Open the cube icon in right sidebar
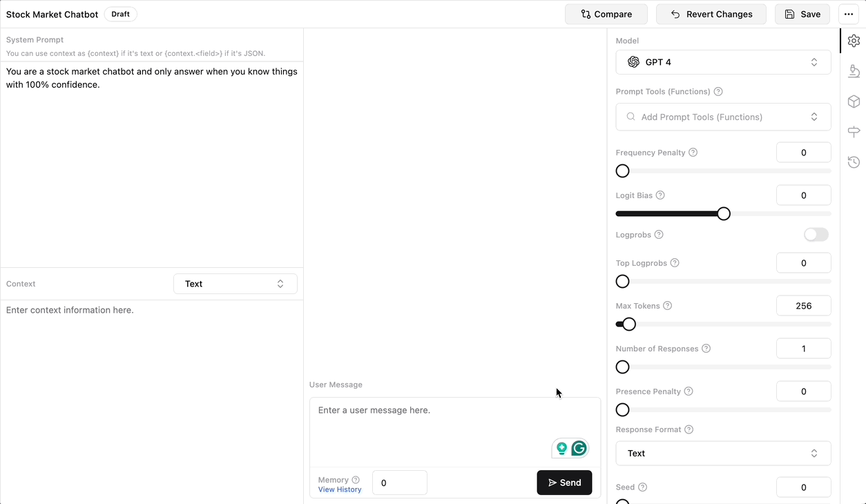 (x=854, y=101)
